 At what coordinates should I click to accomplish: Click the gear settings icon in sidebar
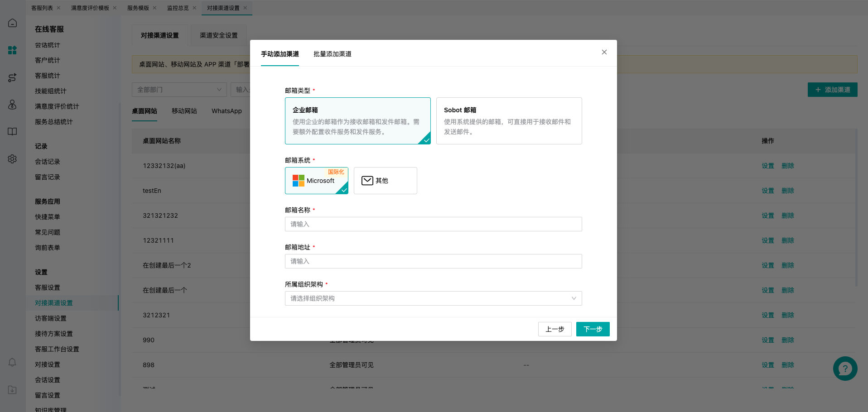(13, 159)
